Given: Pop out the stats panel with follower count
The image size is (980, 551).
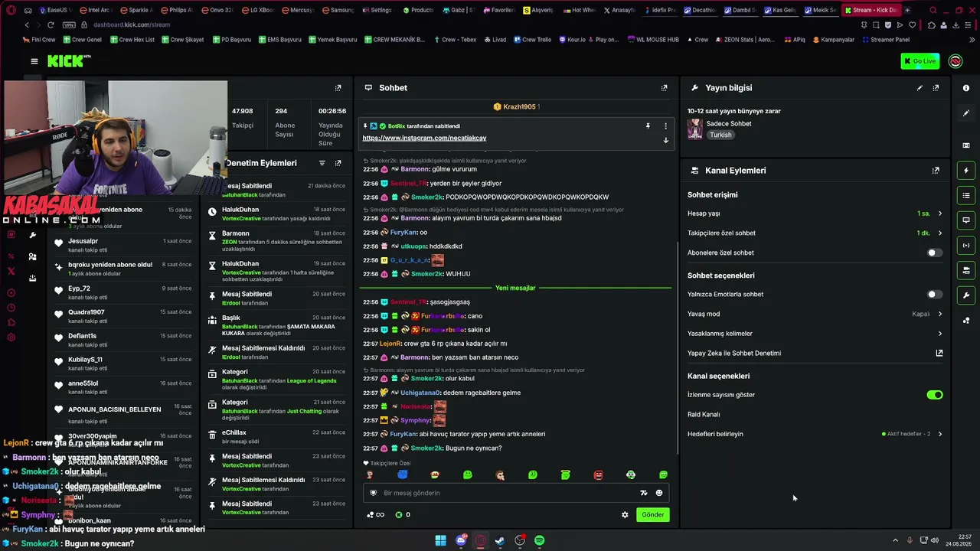Looking at the screenshot, I should pos(338,88).
